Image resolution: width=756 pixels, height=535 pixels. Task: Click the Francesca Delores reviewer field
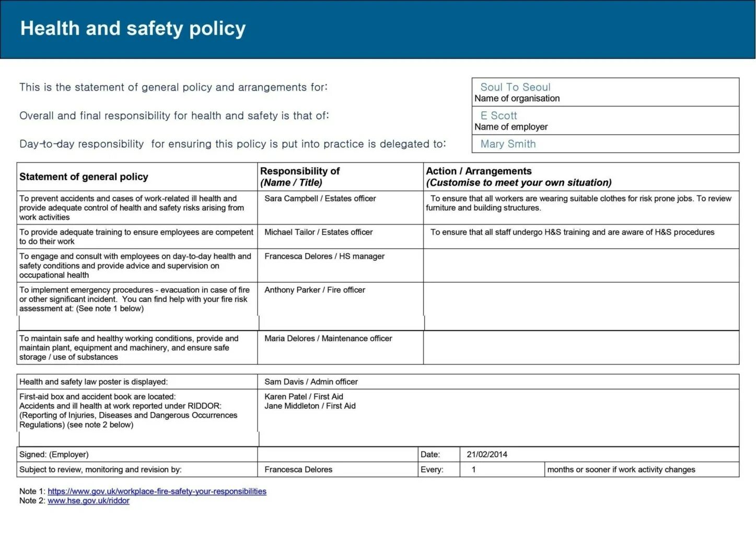[x=338, y=469]
